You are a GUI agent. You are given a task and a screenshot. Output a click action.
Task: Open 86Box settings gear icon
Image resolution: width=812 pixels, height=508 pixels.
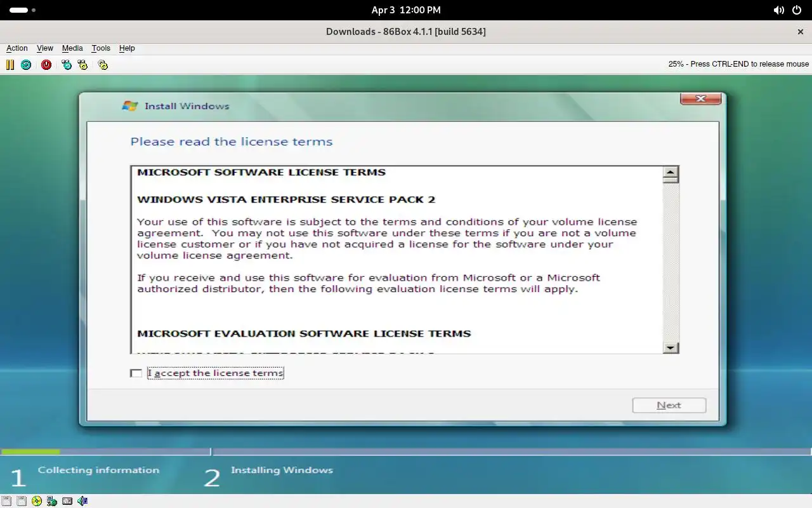(103, 65)
